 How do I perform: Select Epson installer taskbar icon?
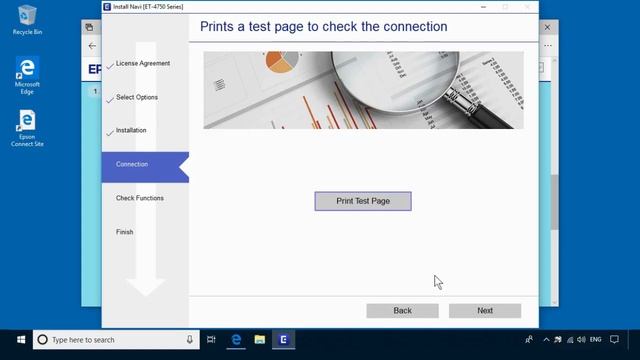point(283,340)
